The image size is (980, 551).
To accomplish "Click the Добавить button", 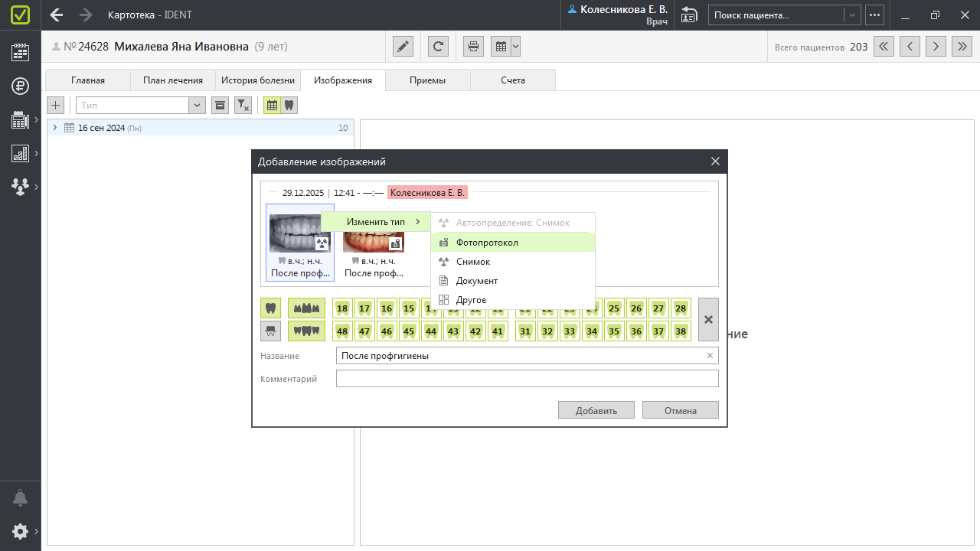I will (596, 410).
